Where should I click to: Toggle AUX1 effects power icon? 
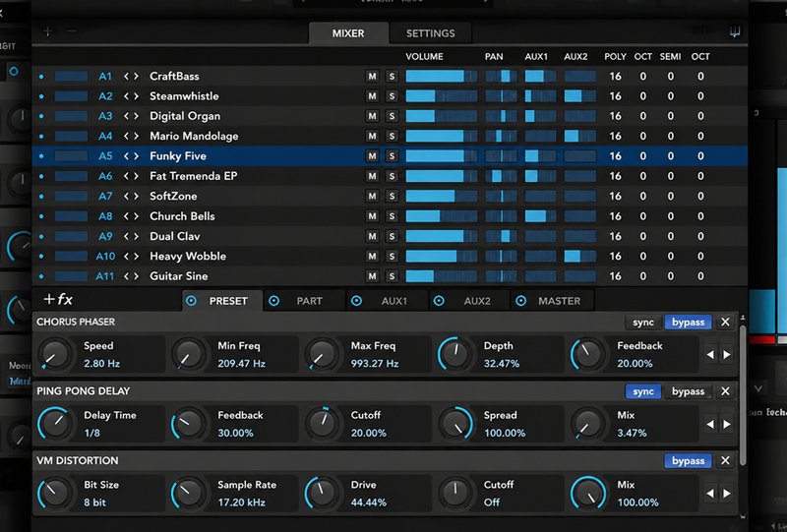[x=356, y=301]
